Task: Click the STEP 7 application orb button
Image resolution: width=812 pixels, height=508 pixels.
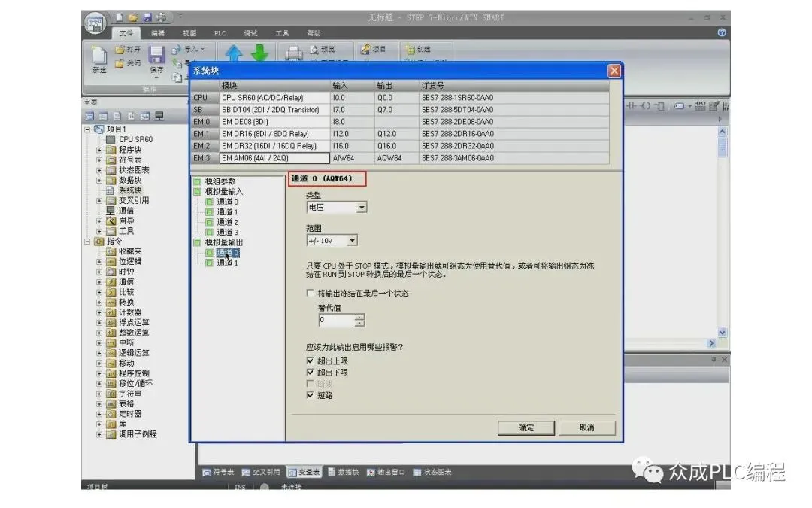Action: [x=95, y=23]
